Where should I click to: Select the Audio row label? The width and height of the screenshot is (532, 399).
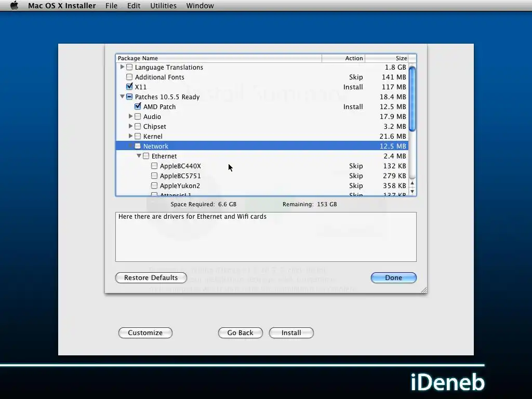(x=152, y=117)
